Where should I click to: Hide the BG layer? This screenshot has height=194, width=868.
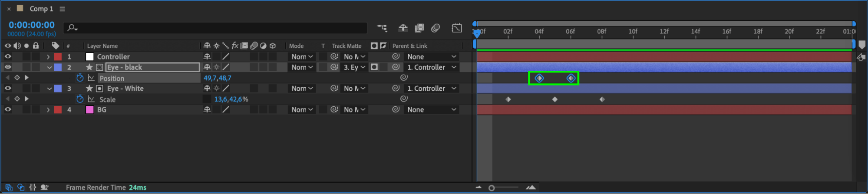coord(8,110)
